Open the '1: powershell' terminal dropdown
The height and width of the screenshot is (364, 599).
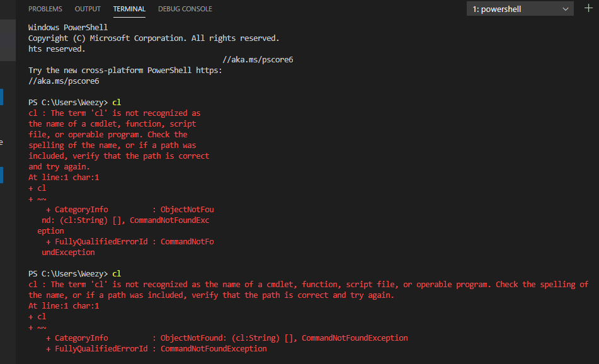click(x=520, y=9)
